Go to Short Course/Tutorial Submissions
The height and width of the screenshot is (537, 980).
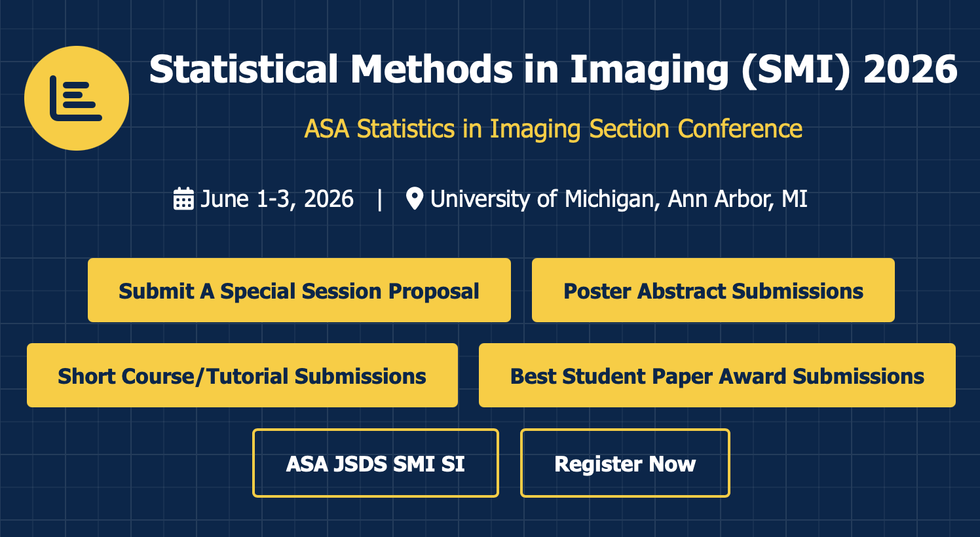pos(242,375)
